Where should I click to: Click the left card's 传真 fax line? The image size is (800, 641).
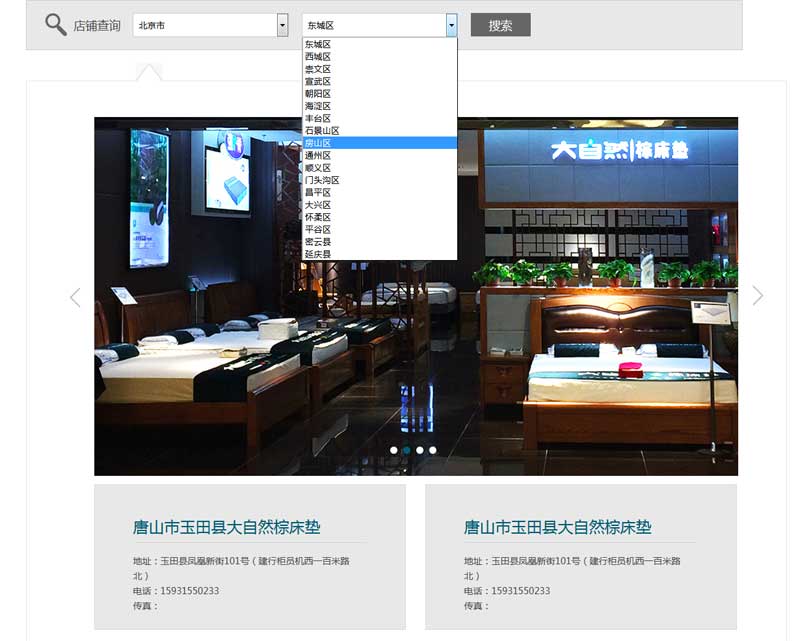click(x=145, y=606)
